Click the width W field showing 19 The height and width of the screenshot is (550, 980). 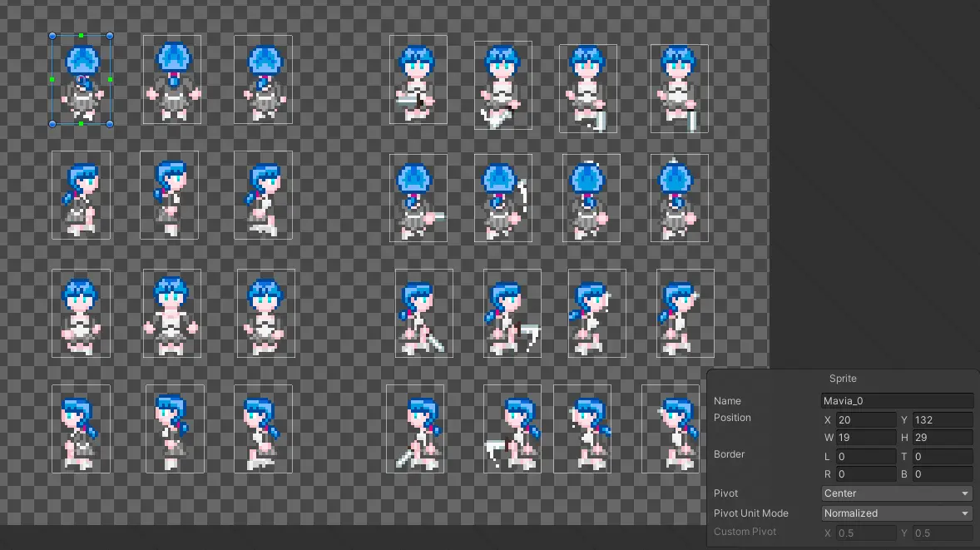866,438
